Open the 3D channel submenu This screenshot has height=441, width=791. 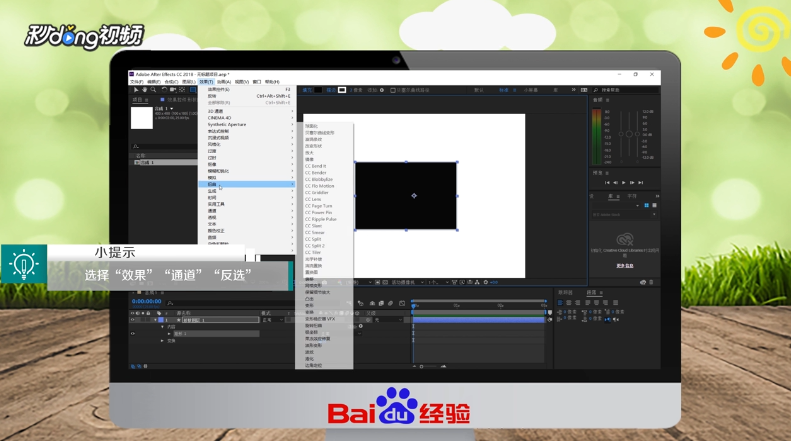click(246, 111)
